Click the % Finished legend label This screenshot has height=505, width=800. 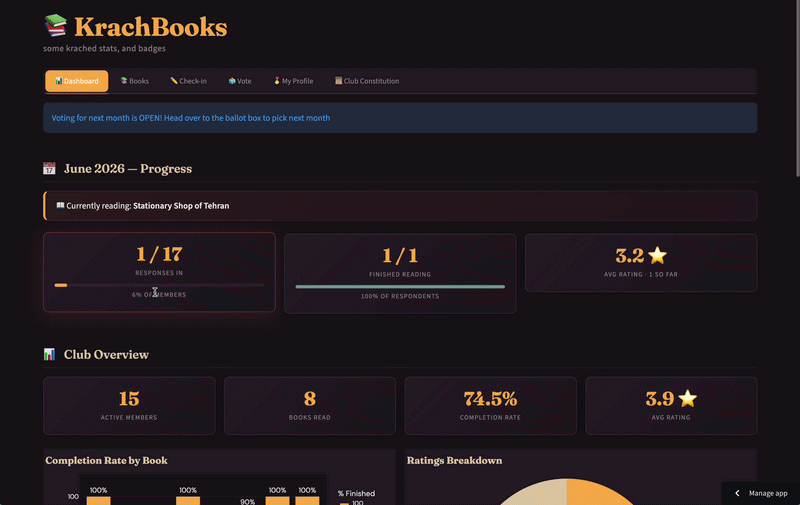[x=356, y=493]
